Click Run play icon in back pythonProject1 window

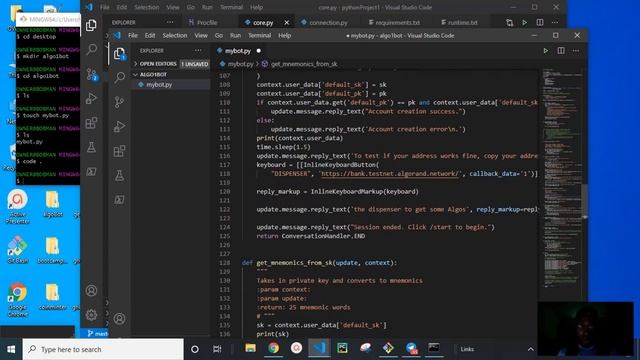pos(524,22)
